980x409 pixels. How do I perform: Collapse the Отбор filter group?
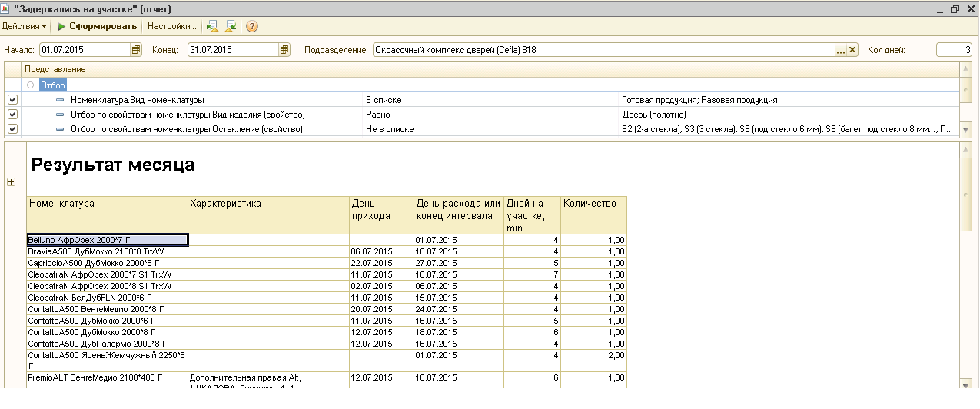pos(31,85)
